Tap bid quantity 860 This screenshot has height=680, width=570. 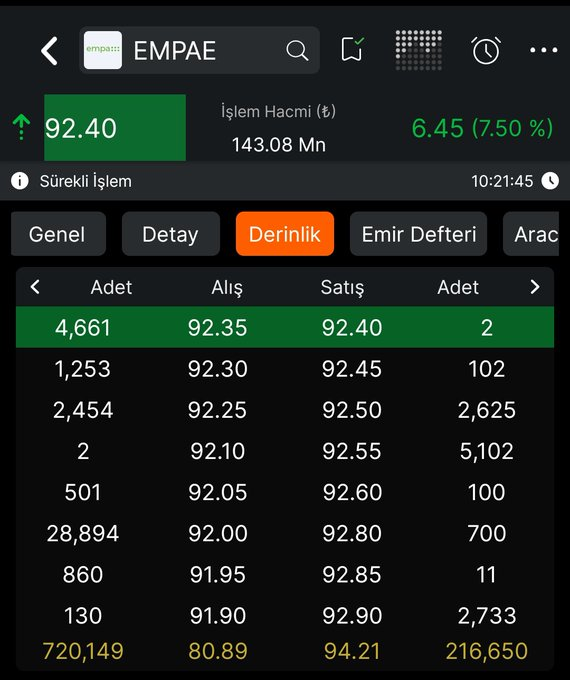click(x=83, y=575)
